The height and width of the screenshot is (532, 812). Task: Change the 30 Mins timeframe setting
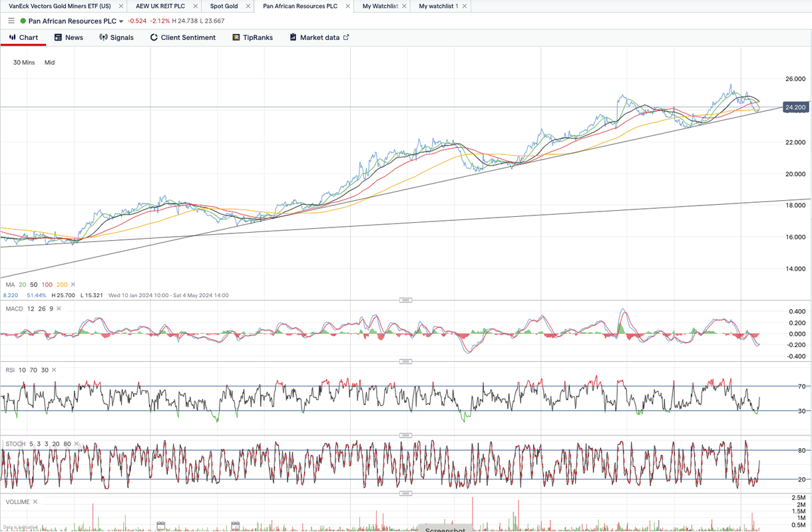click(24, 63)
